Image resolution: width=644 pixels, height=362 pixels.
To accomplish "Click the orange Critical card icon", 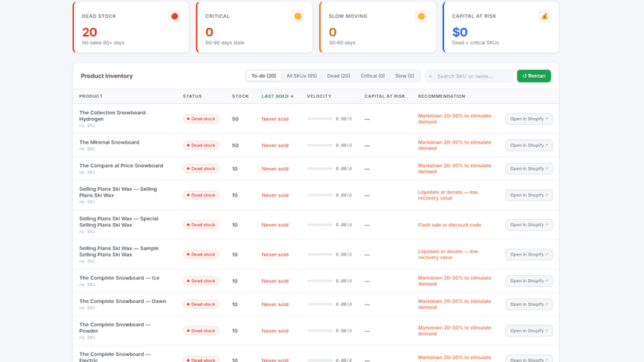I will 298,16.
